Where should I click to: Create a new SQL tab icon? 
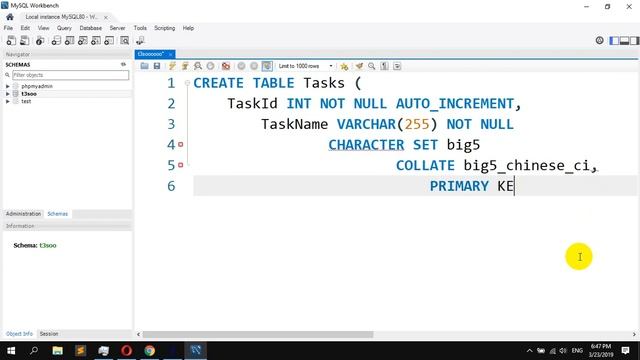click(x=11, y=40)
